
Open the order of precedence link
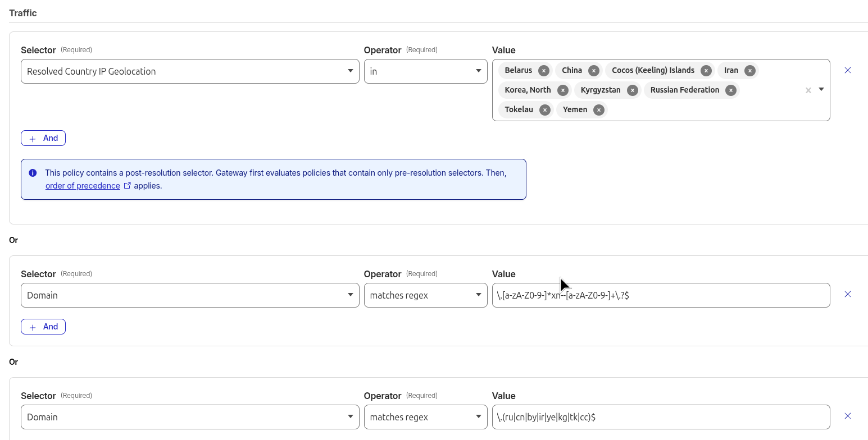point(83,186)
